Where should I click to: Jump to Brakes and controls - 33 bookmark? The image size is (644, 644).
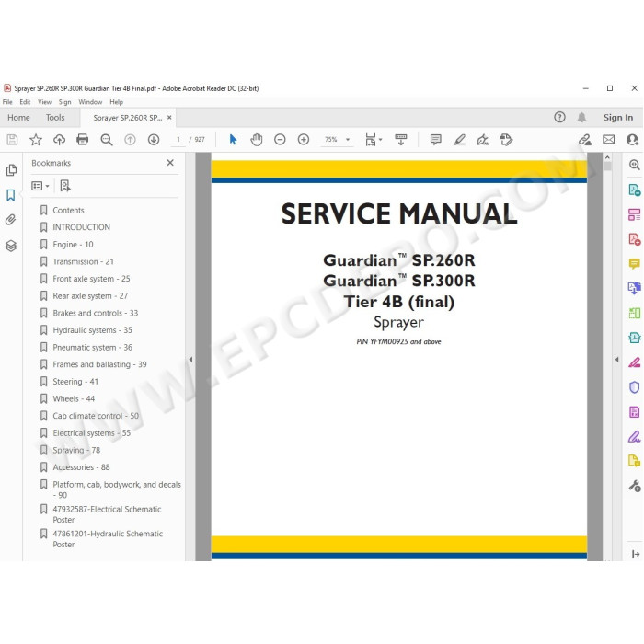click(x=96, y=313)
